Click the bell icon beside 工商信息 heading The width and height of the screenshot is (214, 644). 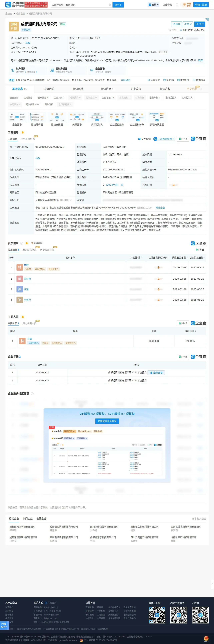23,133
